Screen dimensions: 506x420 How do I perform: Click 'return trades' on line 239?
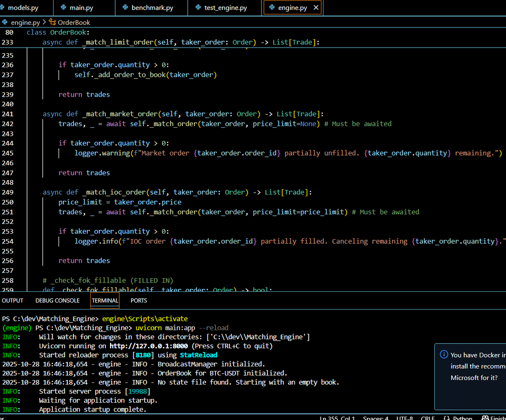[84, 94]
